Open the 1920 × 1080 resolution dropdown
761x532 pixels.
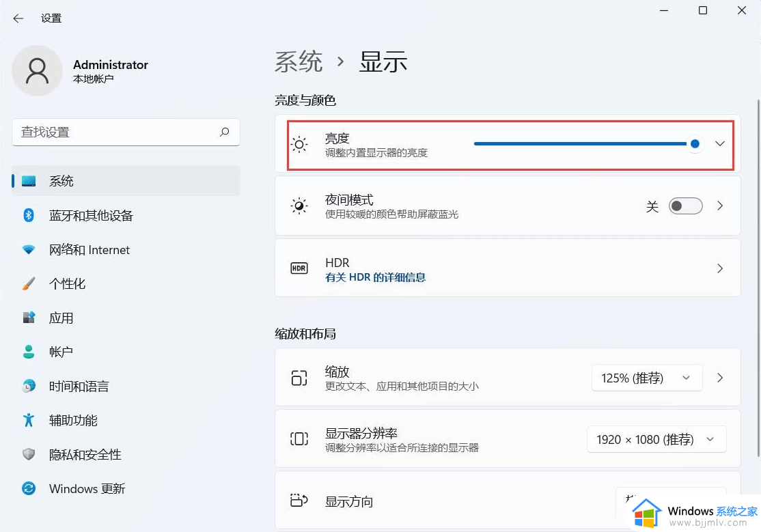pos(656,439)
